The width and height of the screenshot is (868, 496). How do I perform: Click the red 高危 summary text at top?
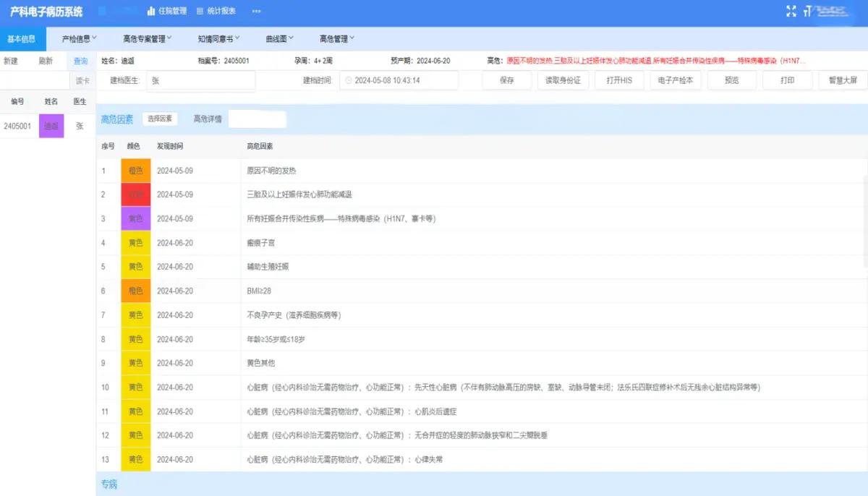pyautogui.click(x=656, y=61)
